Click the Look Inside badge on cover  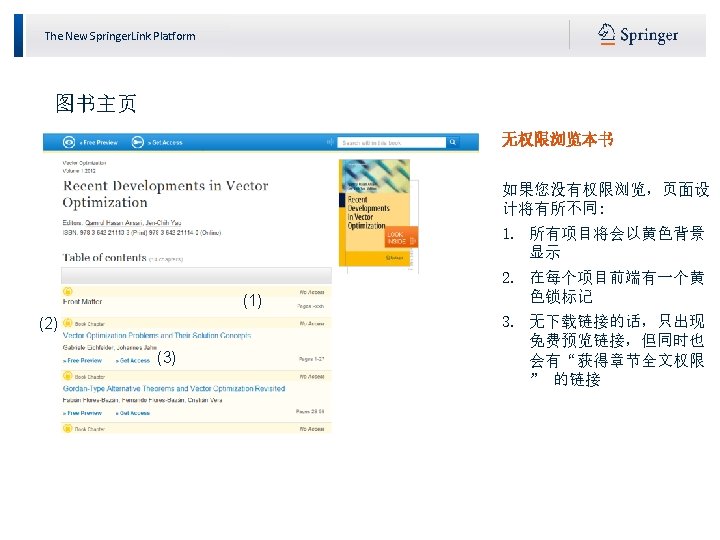tap(401, 237)
